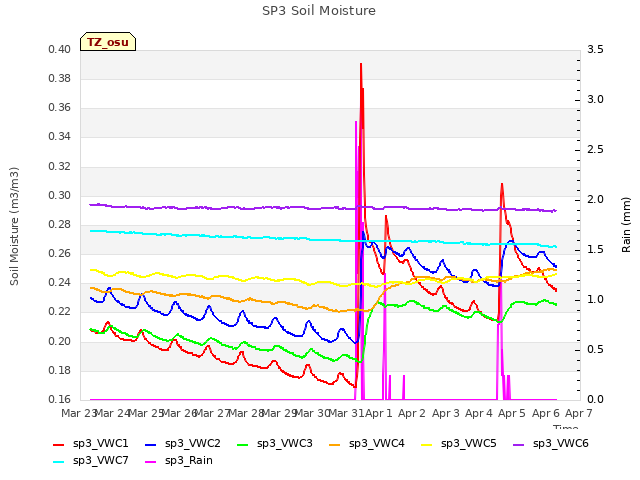Click the blue sp3_VWC2 legend line swatch
Viewport: 640px width, 480px height.
[151, 445]
